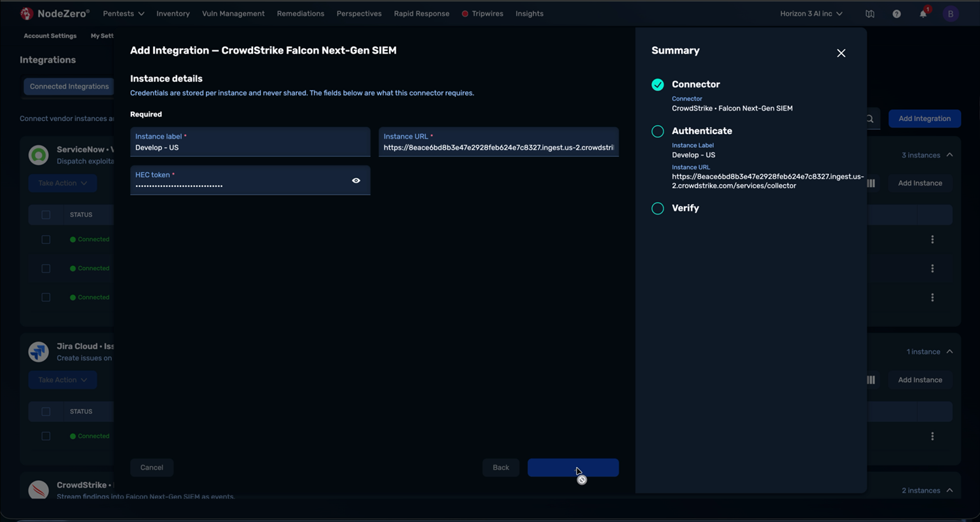980x522 pixels.
Task: Click the NodeZero logo icon
Action: (x=27, y=13)
